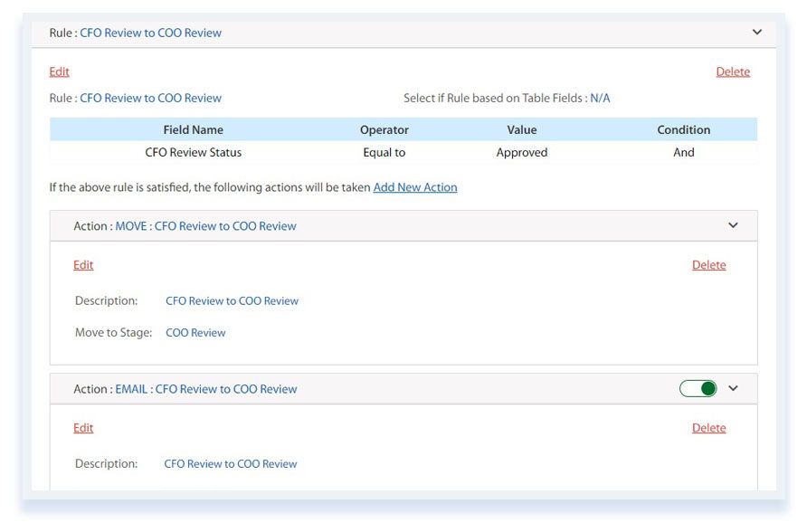
Task: Click the Operator column header
Action: point(384,129)
